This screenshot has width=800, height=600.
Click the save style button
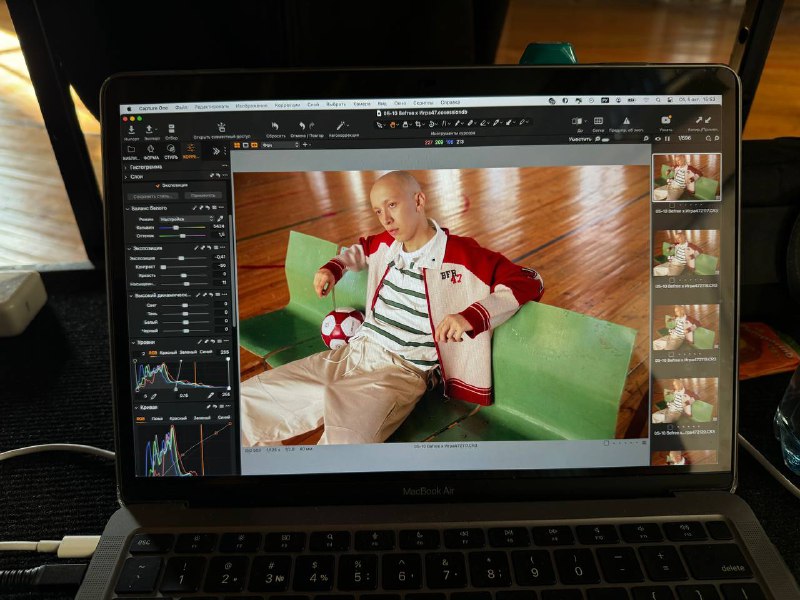click(152, 196)
